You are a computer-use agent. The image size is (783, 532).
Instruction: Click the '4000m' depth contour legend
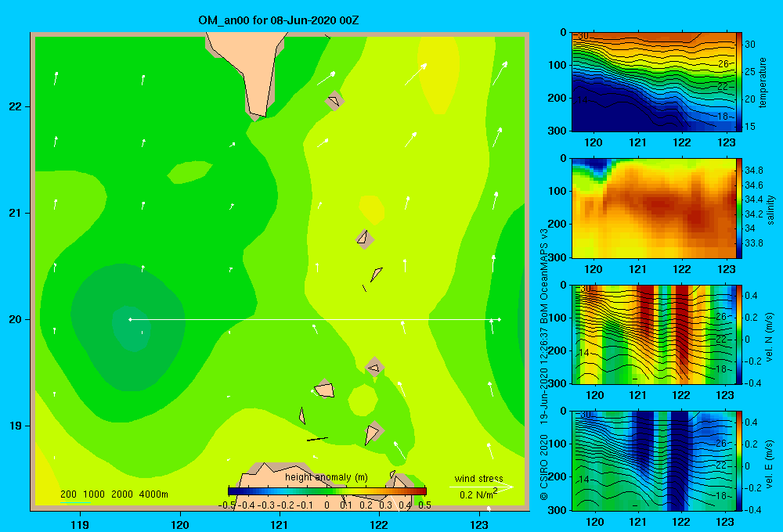pos(153,494)
